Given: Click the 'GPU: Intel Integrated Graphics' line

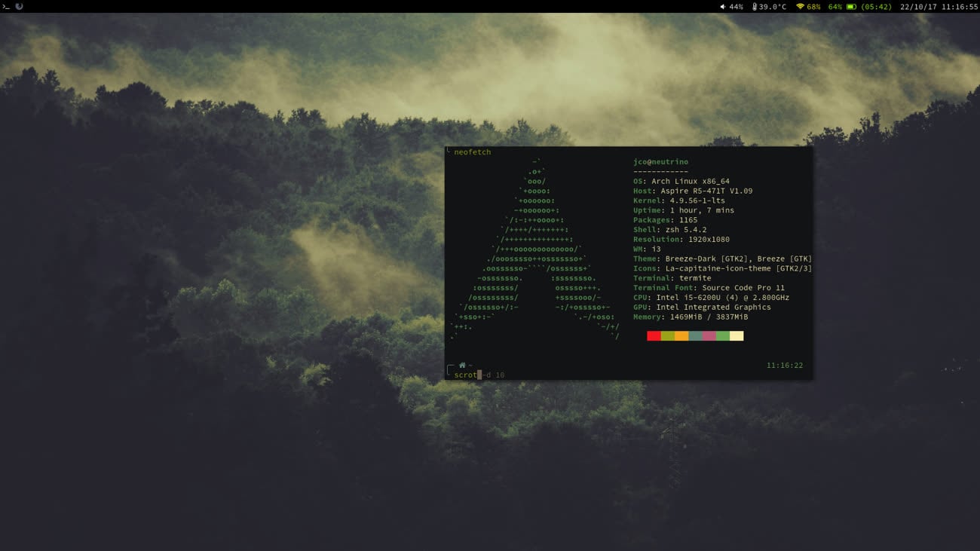Looking at the screenshot, I should pos(703,308).
